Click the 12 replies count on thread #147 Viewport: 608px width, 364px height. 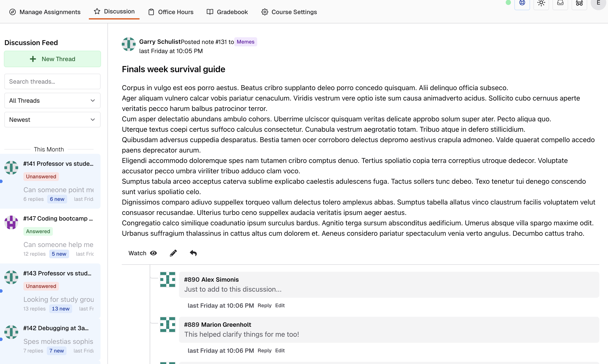point(34,254)
